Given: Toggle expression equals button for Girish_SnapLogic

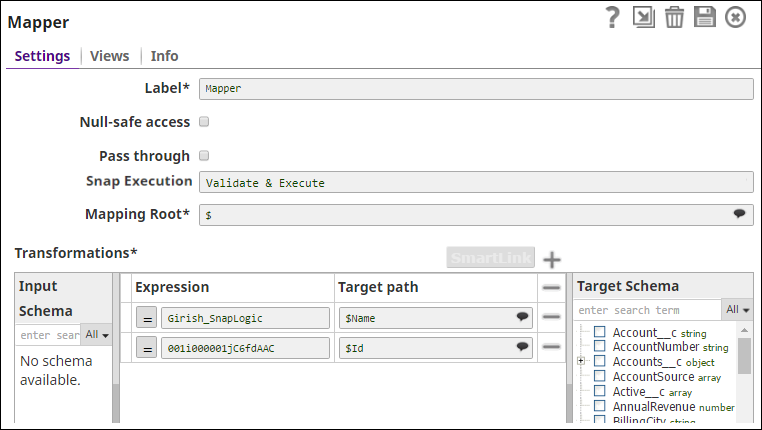Looking at the screenshot, I should (146, 318).
